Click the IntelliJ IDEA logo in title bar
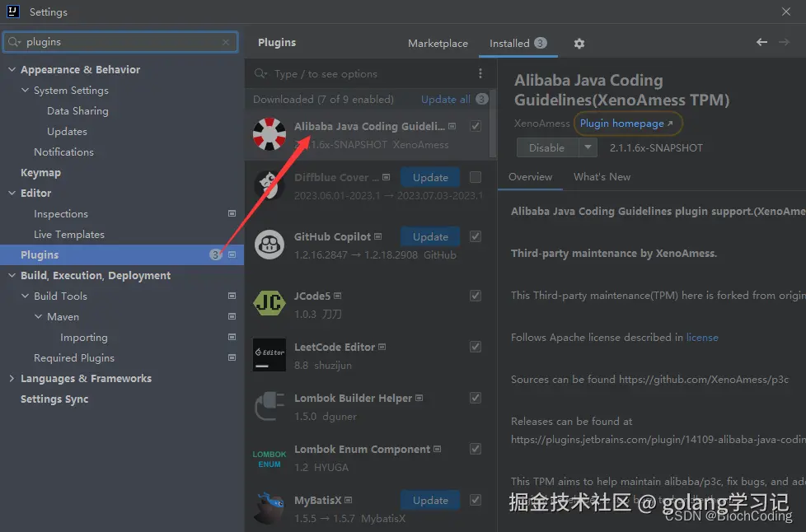The height and width of the screenshot is (532, 806). pyautogui.click(x=13, y=12)
